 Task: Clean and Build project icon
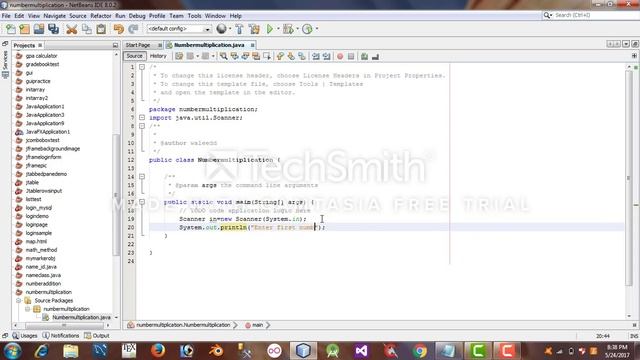point(254,29)
